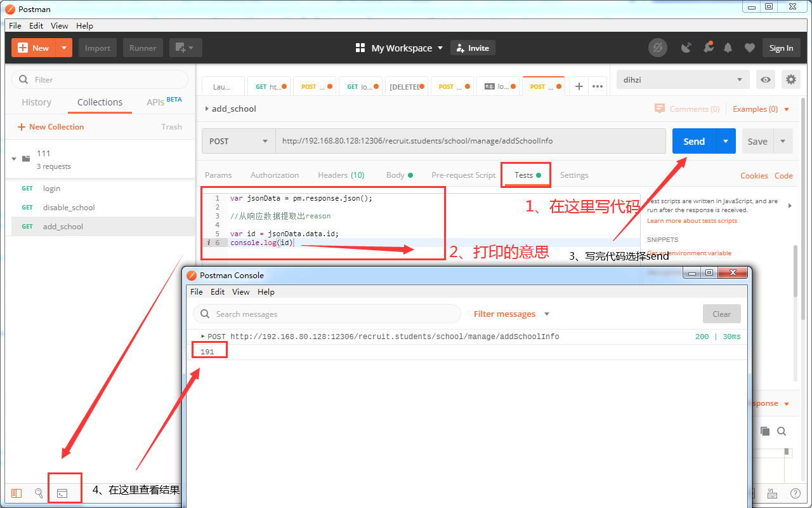Image resolution: width=812 pixels, height=508 pixels.
Task: Open the disable_school request
Action: (69, 207)
